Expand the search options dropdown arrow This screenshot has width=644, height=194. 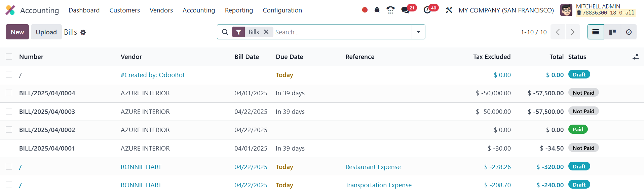click(x=418, y=32)
